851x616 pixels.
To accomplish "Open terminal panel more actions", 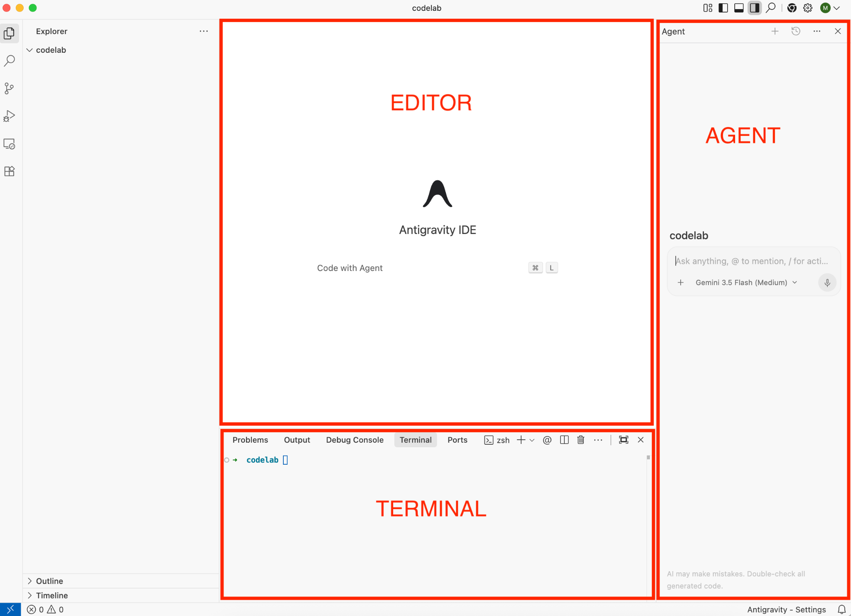I will point(598,440).
